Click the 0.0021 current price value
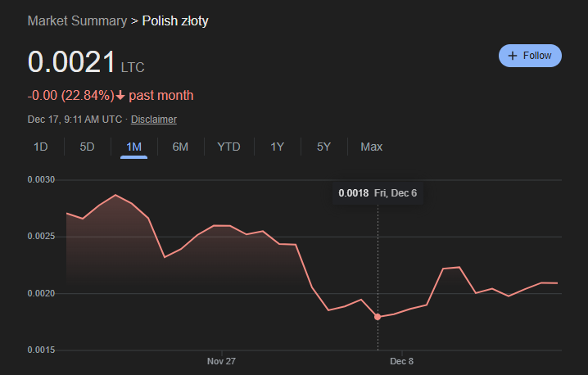The height and width of the screenshot is (375, 588). [x=71, y=63]
